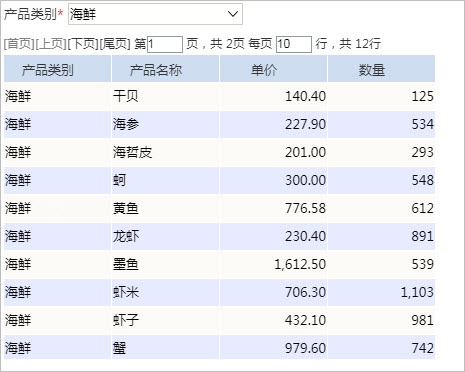Click the 海鲜 combo box field
The width and height of the screenshot is (465, 372).
tap(155, 14)
